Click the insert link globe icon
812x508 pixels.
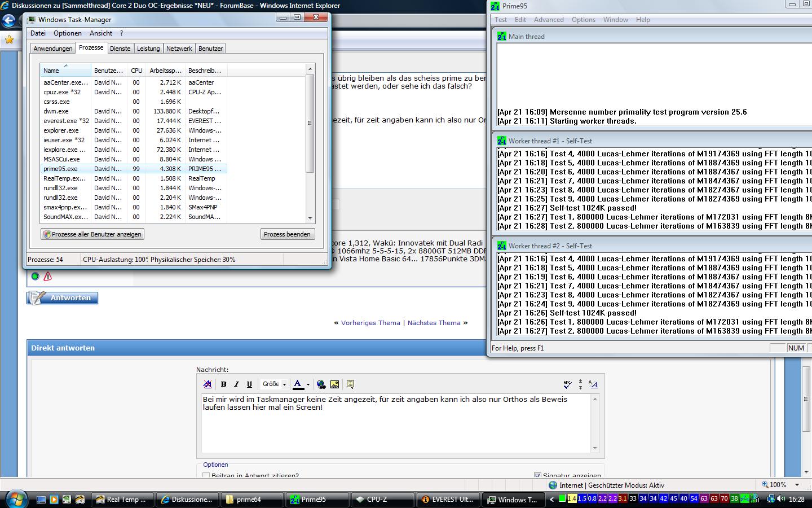click(321, 384)
